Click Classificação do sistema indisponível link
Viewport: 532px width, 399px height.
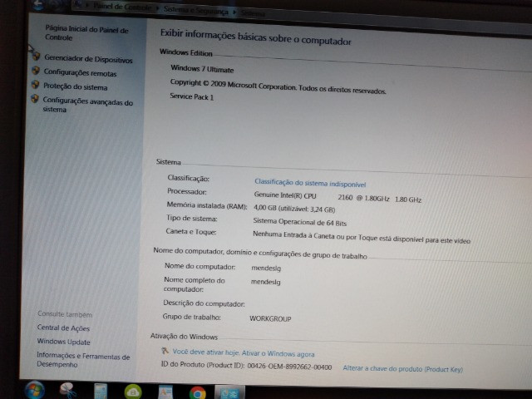(310, 183)
